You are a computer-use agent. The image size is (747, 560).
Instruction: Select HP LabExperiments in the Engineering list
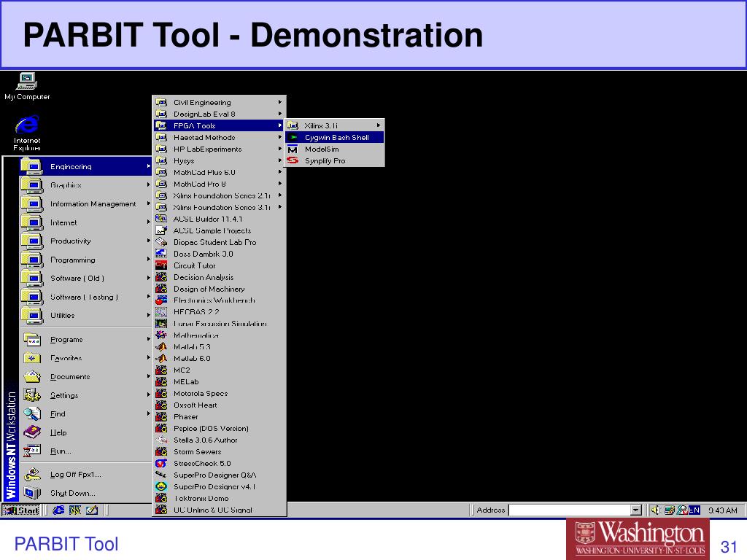[x=219, y=149]
